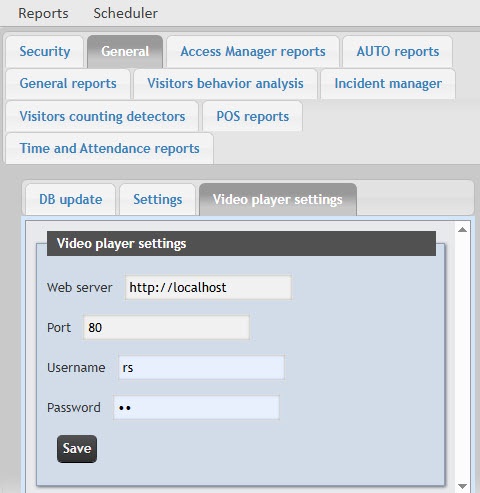Switch to the DB update sub-tab
Screen dimensions: 480x493
pos(71,200)
